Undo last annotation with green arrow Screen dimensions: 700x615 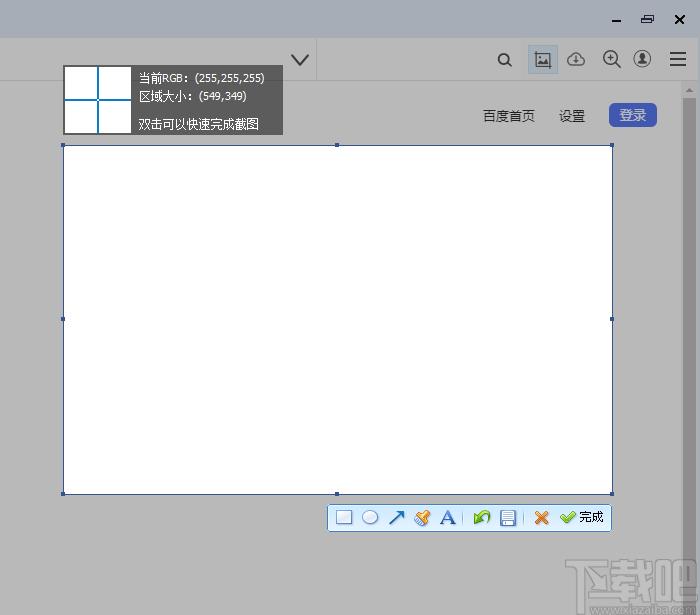click(482, 517)
